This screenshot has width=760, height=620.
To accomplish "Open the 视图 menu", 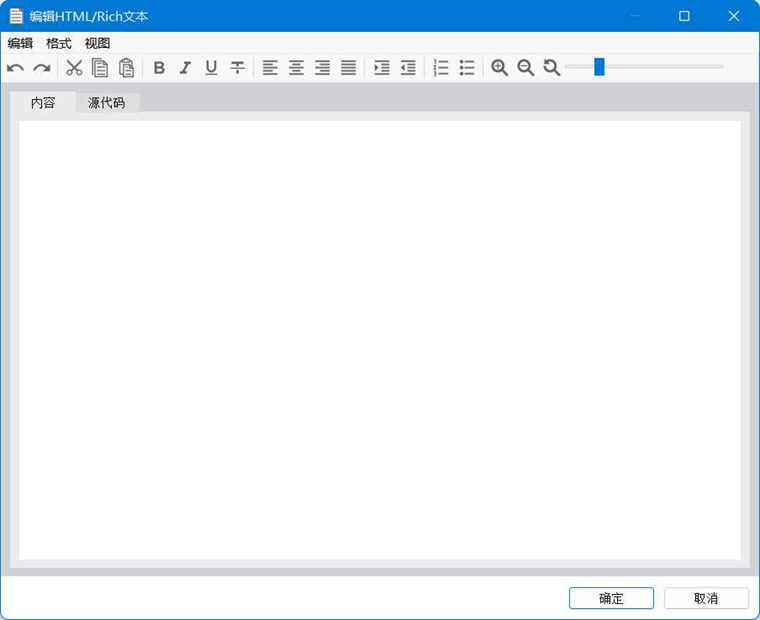I will tap(97, 43).
